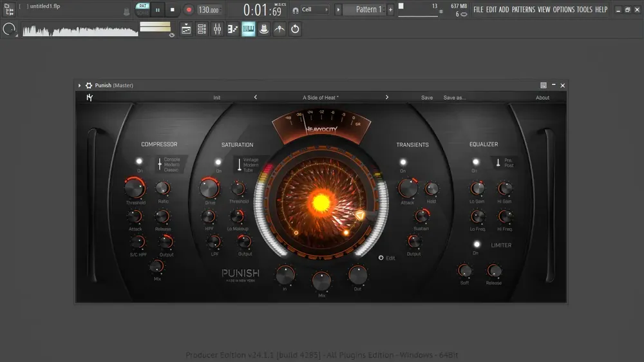
Task: Click the tempo 130.000 field
Action: click(209, 10)
